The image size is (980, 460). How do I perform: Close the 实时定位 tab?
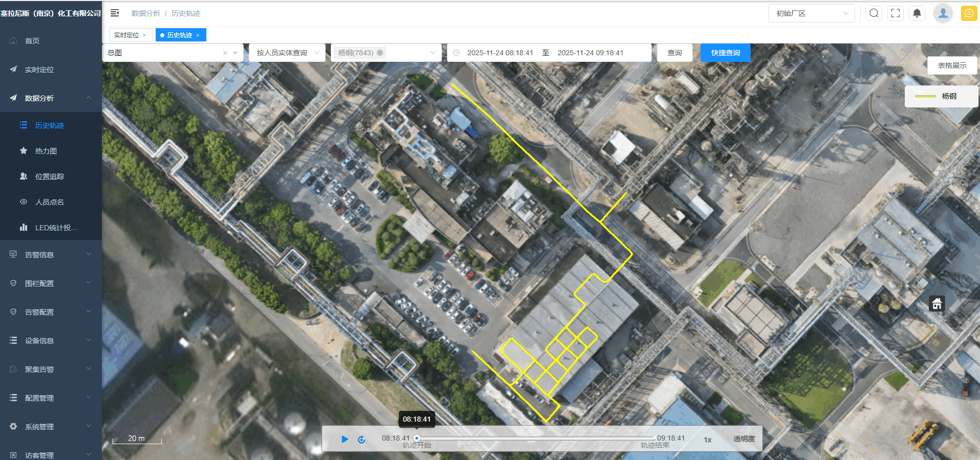pos(144,35)
